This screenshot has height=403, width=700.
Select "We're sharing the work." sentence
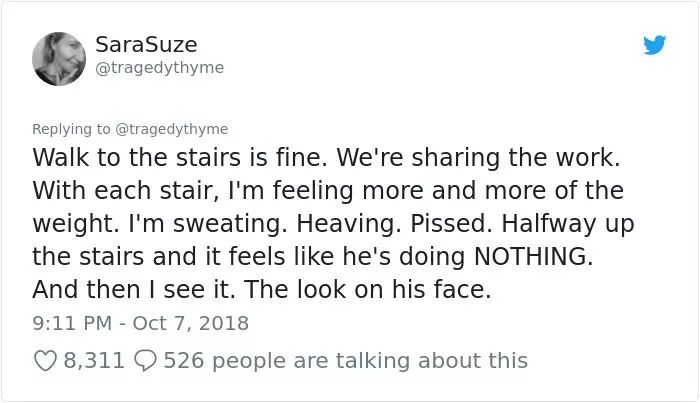[x=478, y=157]
